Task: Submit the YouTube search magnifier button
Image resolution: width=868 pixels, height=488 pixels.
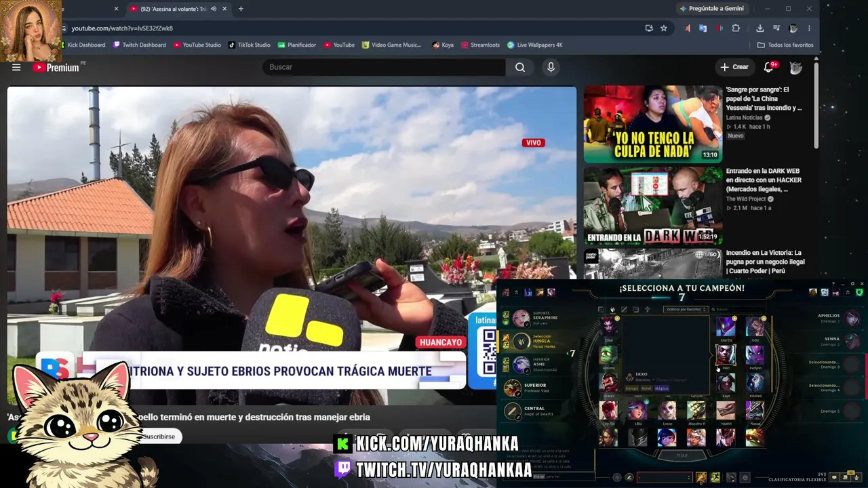Action: tap(520, 67)
